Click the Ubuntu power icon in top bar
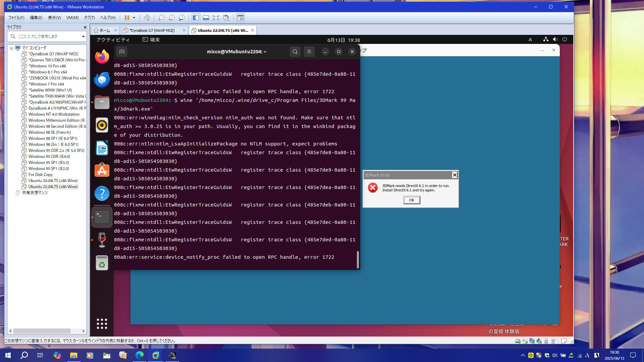 (565, 40)
